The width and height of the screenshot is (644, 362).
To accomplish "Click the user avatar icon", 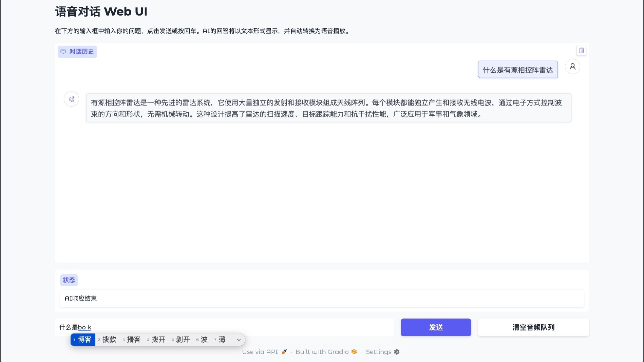I will tap(572, 66).
